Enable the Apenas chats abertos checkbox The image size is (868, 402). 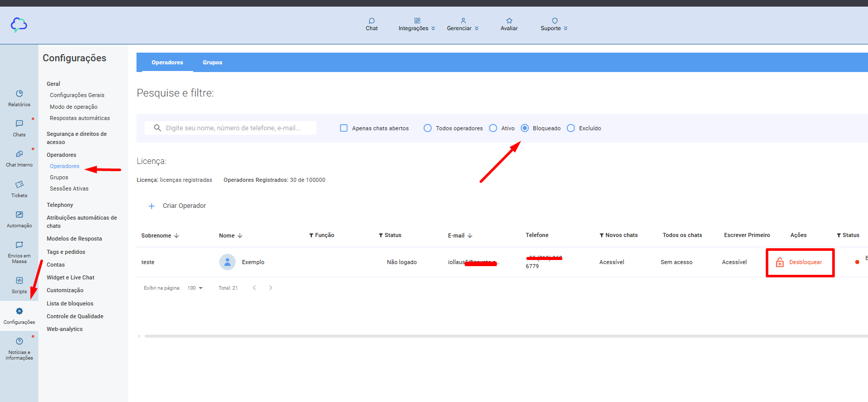pyautogui.click(x=344, y=128)
